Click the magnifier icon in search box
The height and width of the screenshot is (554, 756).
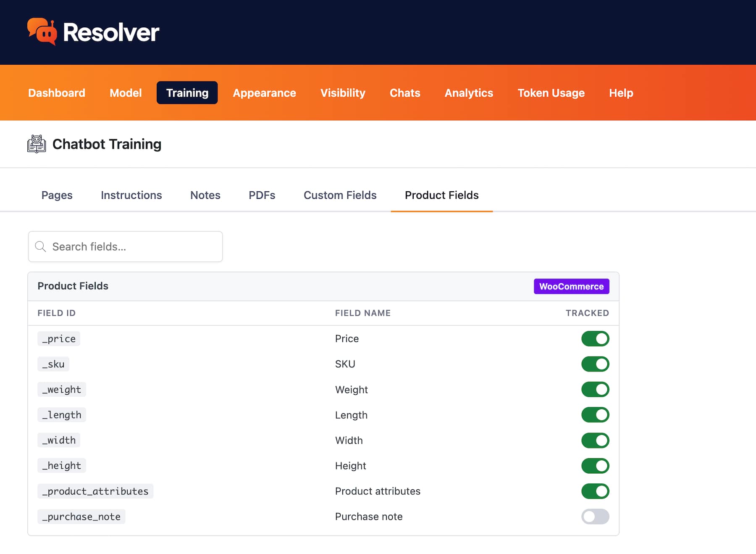point(40,246)
